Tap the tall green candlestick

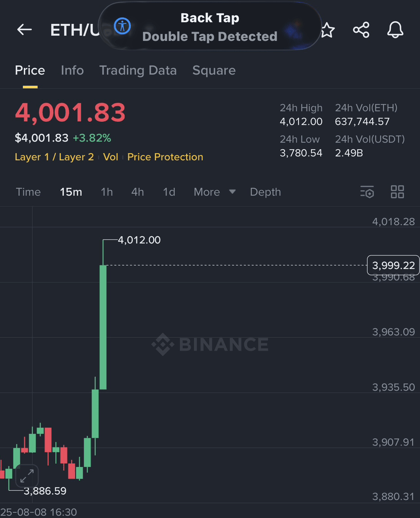tap(103, 327)
